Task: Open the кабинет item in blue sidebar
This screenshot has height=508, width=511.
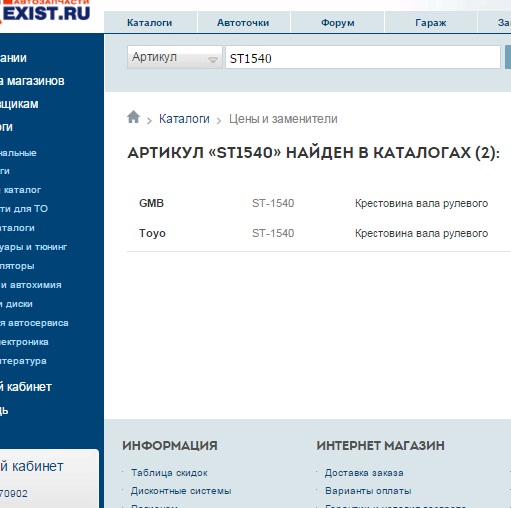Action: point(26,387)
